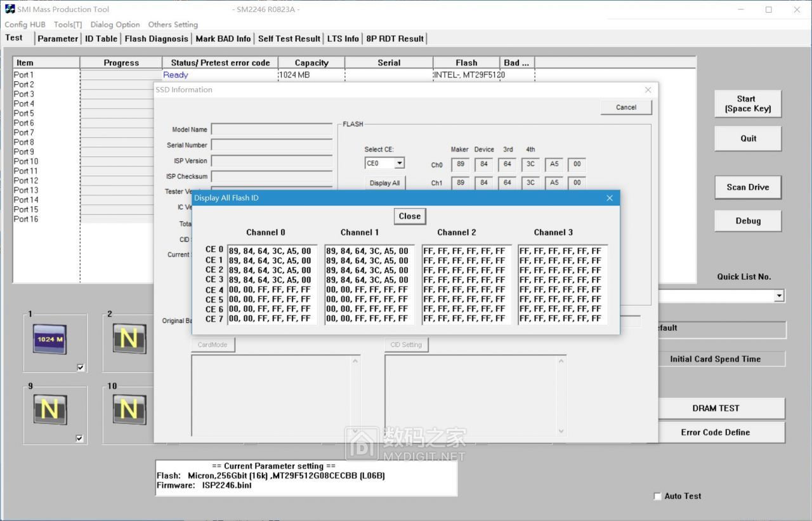The height and width of the screenshot is (521, 812).
Task: Click the Ready status text for Port 1
Action: pyautogui.click(x=176, y=75)
